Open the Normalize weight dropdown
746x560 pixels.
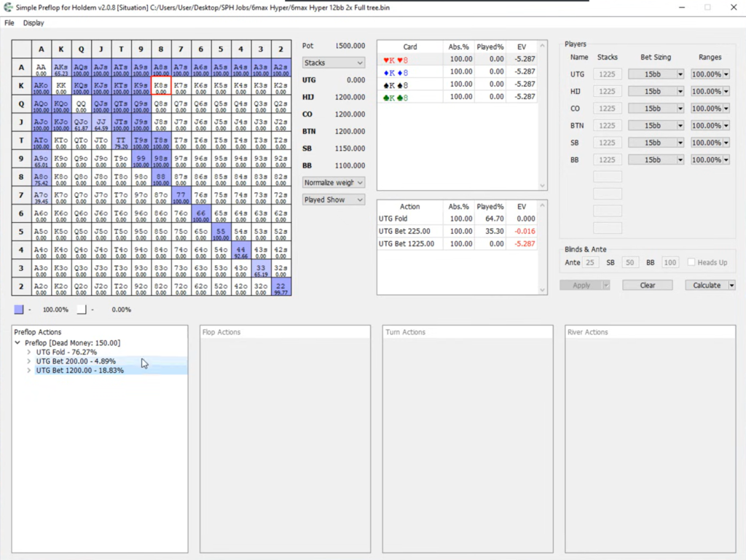pyautogui.click(x=334, y=183)
